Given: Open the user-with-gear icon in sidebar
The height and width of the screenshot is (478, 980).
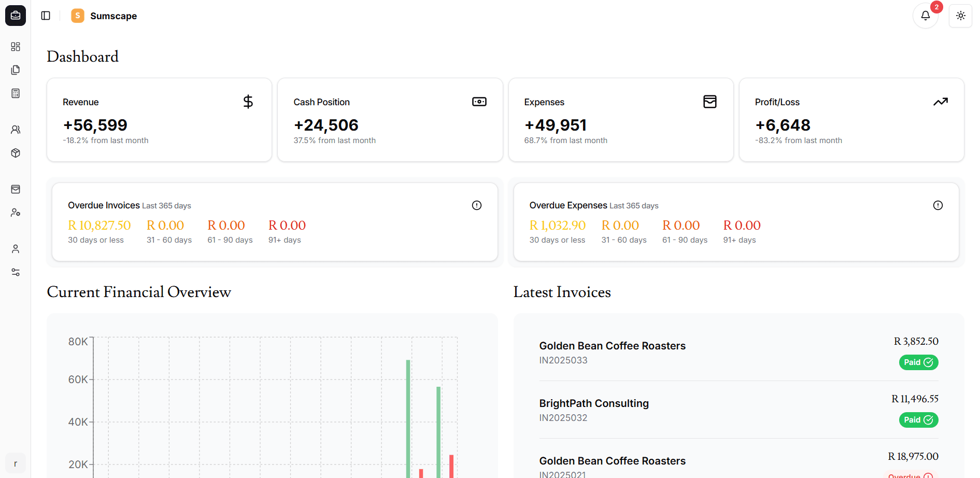Looking at the screenshot, I should pos(16,213).
